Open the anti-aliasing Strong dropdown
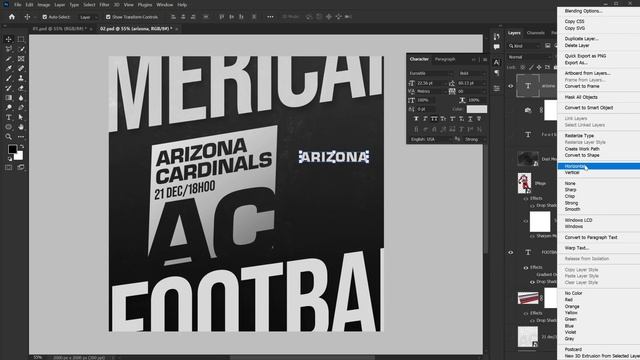Viewport: 640px width, 360px height. [x=475, y=140]
